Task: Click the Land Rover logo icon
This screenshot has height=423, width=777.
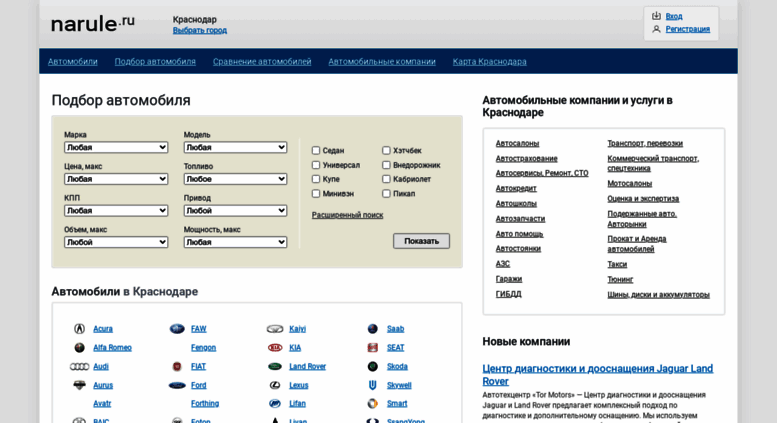Action: tap(275, 367)
